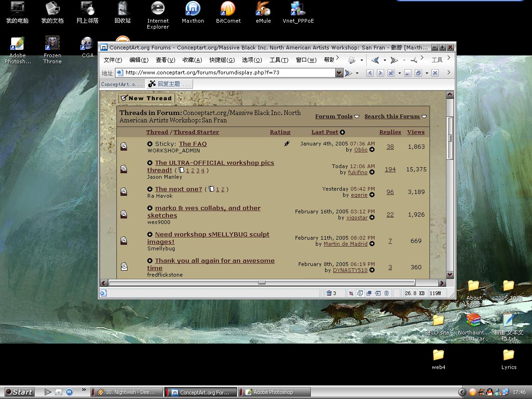This screenshot has height=399, width=532.
Task: Go to last post arrow beside fukifino
Action: [372, 172]
